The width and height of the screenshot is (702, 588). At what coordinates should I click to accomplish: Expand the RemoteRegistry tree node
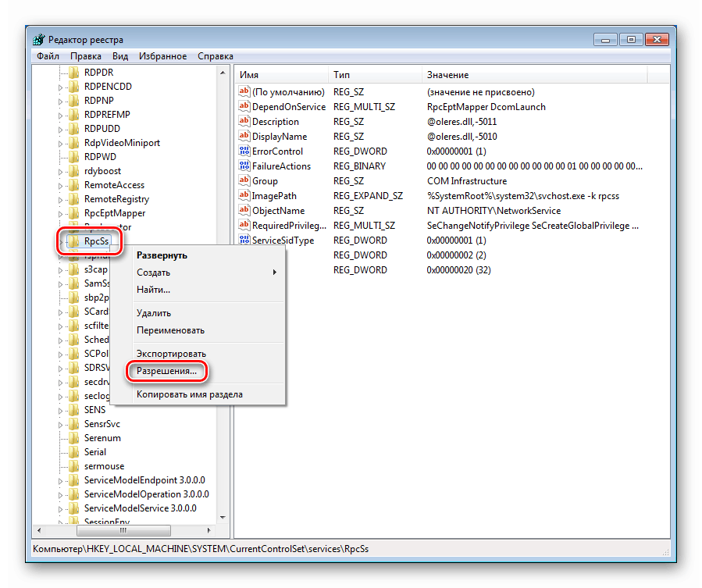click(60, 200)
